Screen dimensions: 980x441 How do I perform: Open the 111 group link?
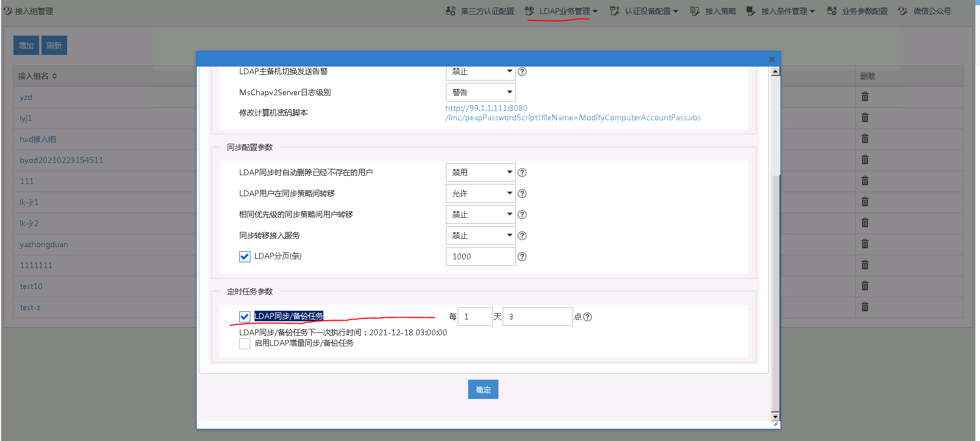(27, 181)
